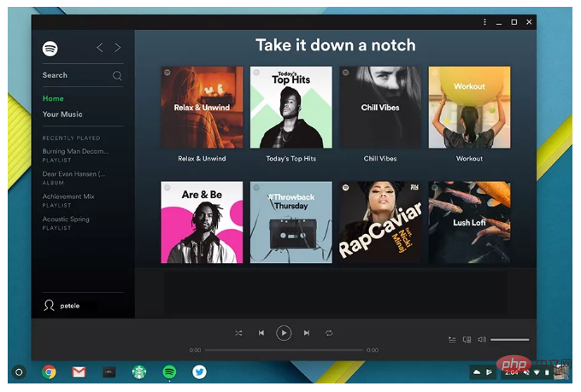581x392 pixels.
Task: Open Today's Top Hits cover art
Action: (290, 108)
